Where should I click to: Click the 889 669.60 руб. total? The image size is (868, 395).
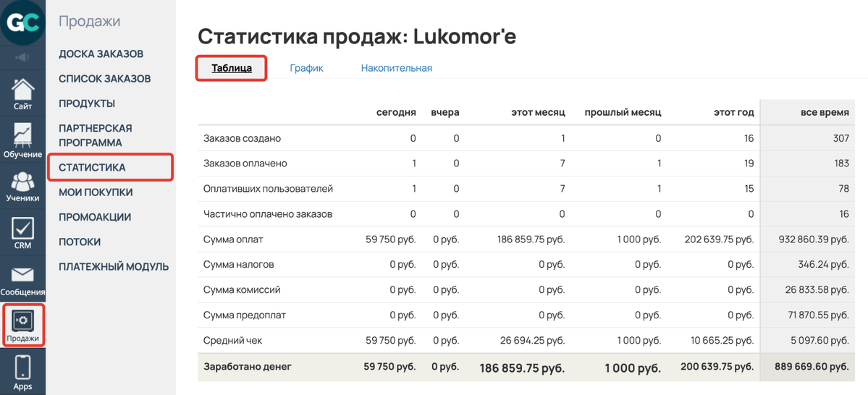811,366
